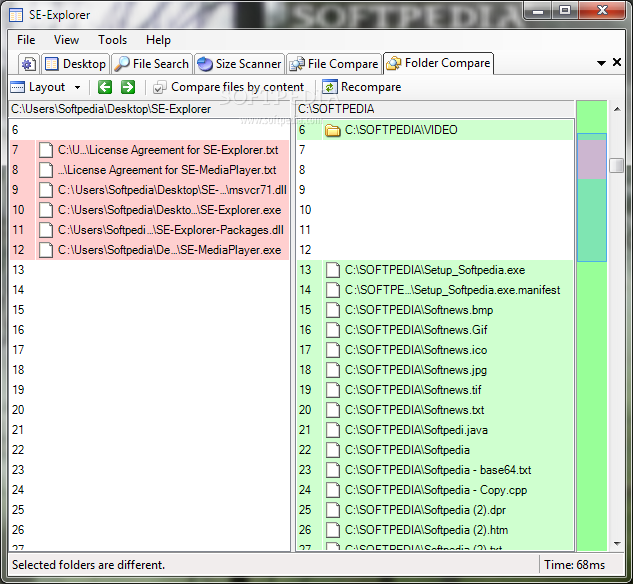Click the green previous difference arrow
633x584 pixels.
105,87
